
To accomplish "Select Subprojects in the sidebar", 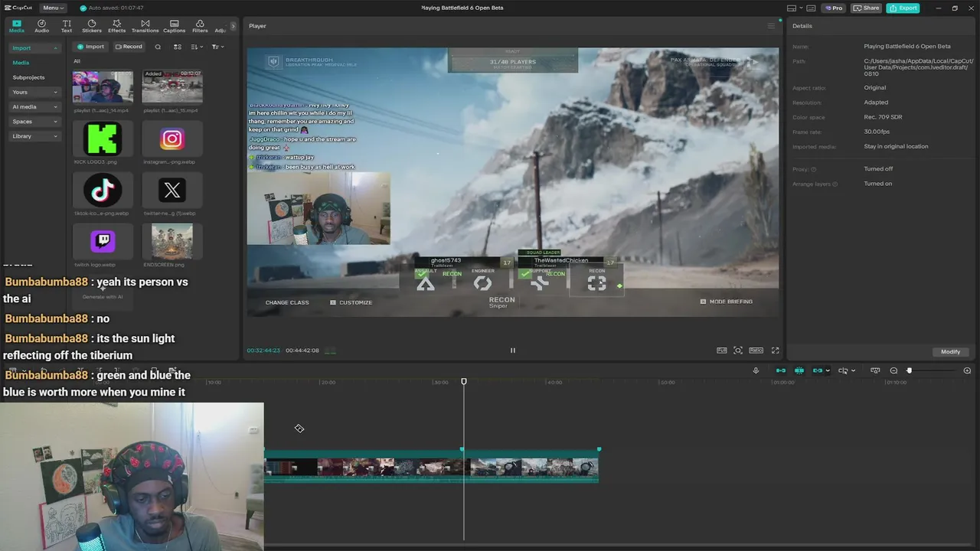I will click(x=28, y=77).
